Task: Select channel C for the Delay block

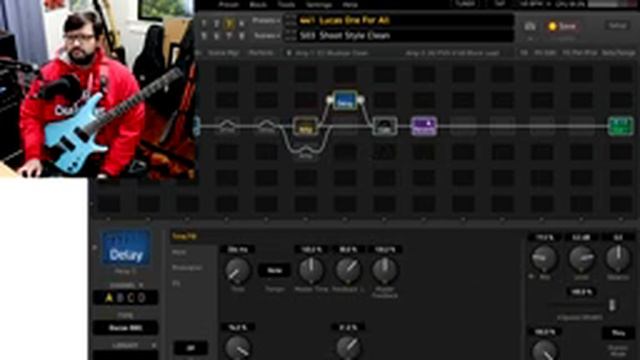Action: click(x=131, y=298)
